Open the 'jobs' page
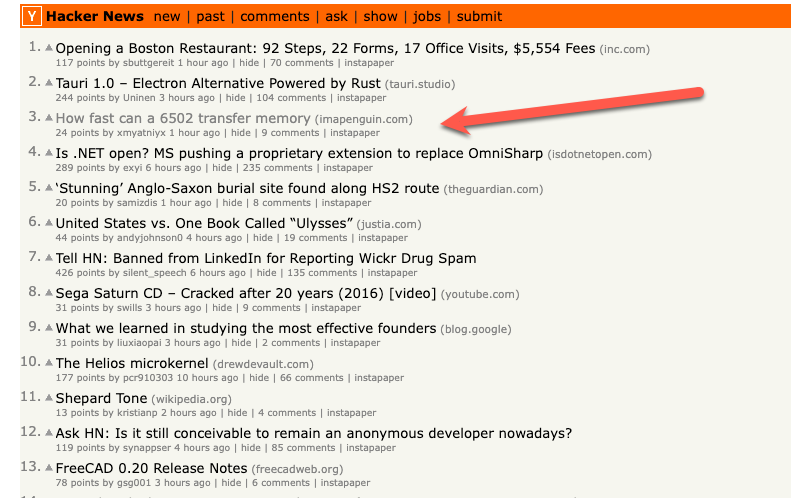791x498 pixels. coord(427,16)
